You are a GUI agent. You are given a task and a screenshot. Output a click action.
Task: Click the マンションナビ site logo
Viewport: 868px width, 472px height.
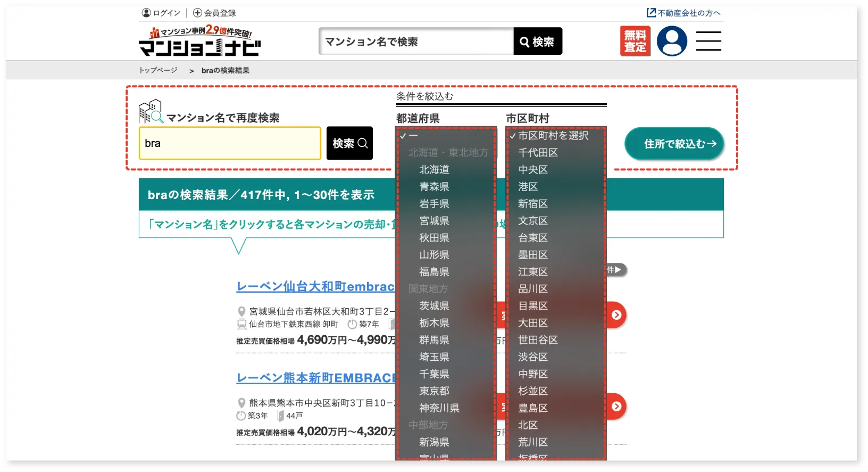[199, 41]
